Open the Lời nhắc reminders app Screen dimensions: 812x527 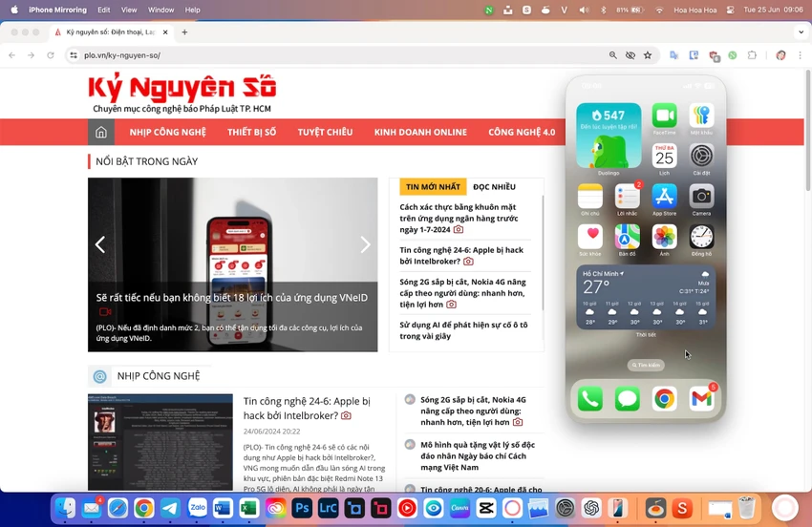click(x=627, y=197)
